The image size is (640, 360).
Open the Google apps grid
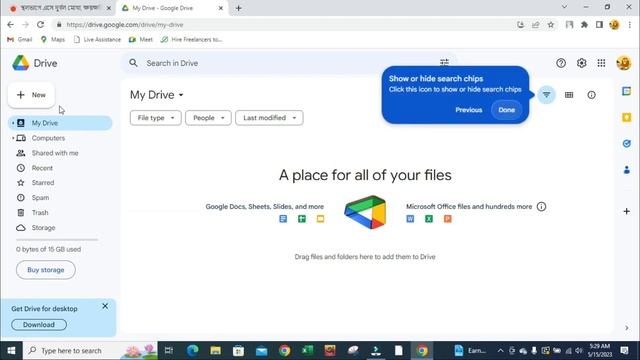tap(601, 63)
